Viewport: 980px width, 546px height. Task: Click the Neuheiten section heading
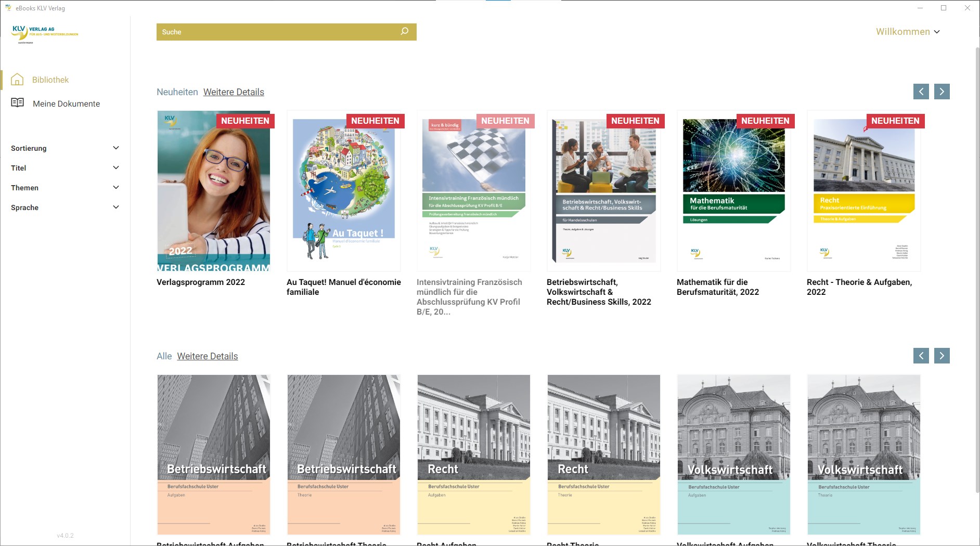pos(177,92)
